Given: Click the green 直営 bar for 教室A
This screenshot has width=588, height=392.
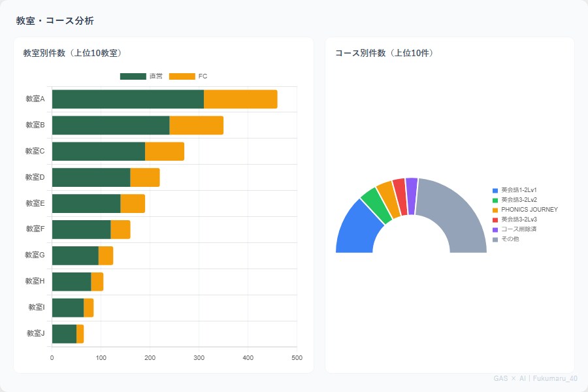Looking at the screenshot, I should (x=128, y=99).
